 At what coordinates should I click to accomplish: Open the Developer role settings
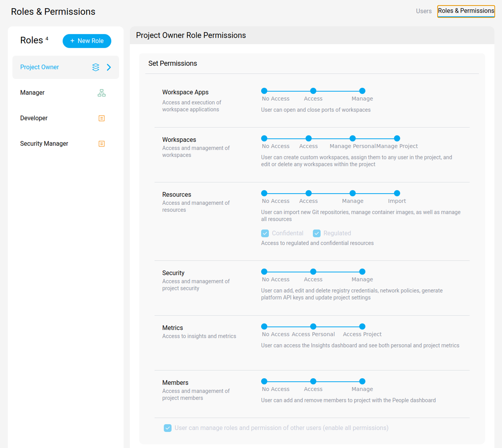34,118
